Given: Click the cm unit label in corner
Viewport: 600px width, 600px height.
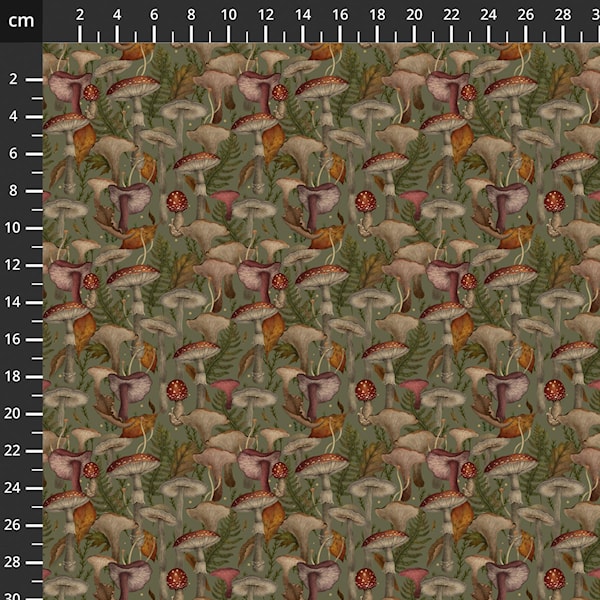Looking at the screenshot, I should coord(20,20).
